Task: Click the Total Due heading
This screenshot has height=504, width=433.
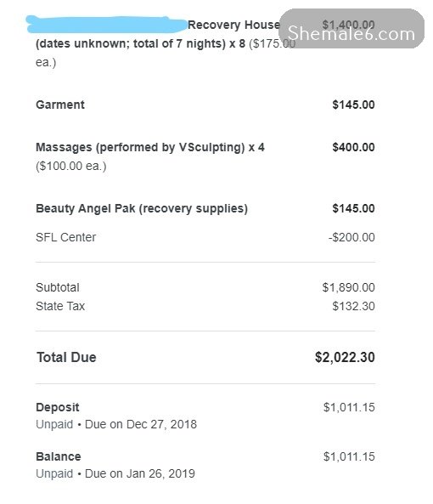Action: pyautogui.click(x=66, y=357)
